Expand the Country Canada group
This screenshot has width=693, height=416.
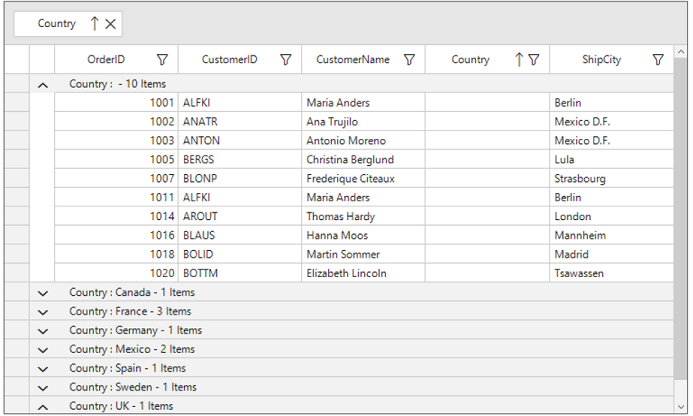click(x=43, y=293)
